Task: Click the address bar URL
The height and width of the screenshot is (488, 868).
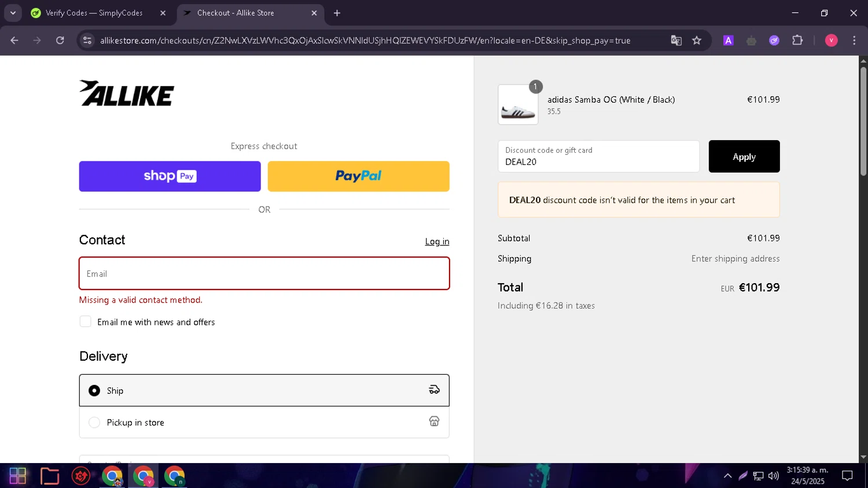Action: (365, 41)
